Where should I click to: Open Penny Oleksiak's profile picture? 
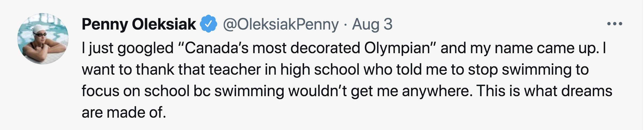(x=43, y=38)
